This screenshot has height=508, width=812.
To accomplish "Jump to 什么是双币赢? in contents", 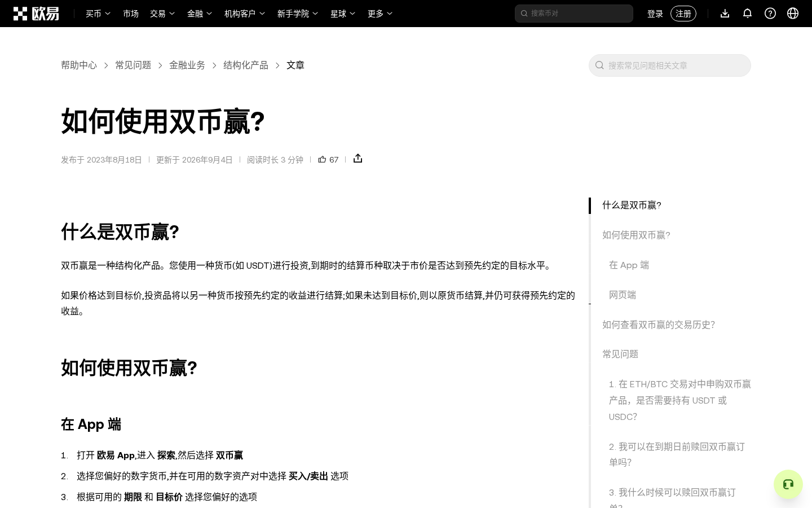I will coord(632,205).
